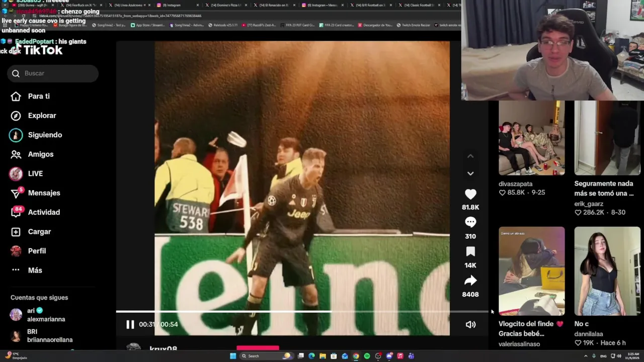Open the Paletools bookmark
This screenshot has width=644, height=362.
coord(223,25)
